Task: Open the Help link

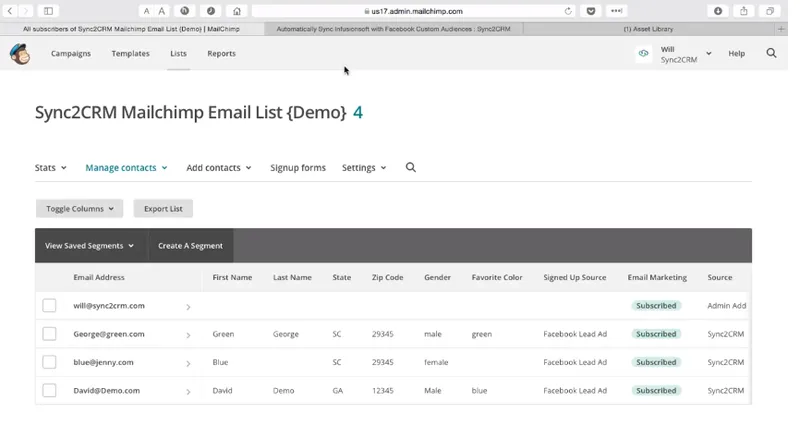Action: (736, 53)
